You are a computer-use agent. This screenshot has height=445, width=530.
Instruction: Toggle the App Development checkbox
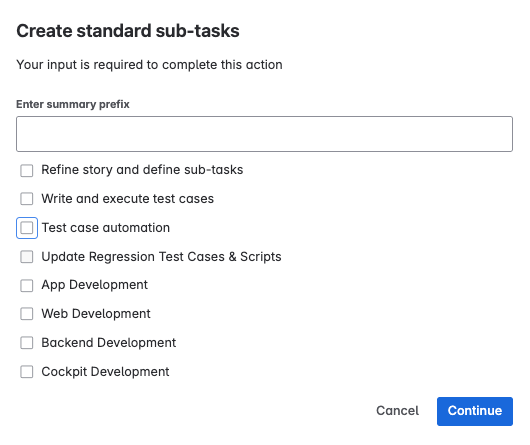pyautogui.click(x=27, y=286)
